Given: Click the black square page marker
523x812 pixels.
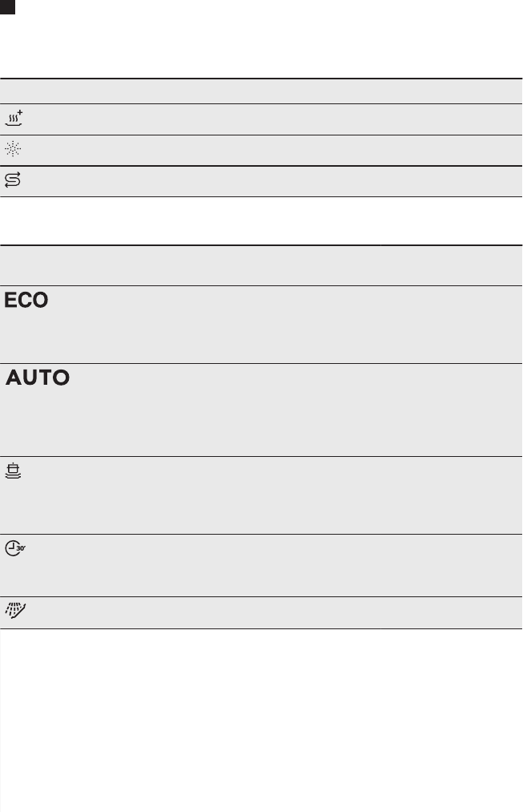Looking at the screenshot, I should click(x=7, y=6).
